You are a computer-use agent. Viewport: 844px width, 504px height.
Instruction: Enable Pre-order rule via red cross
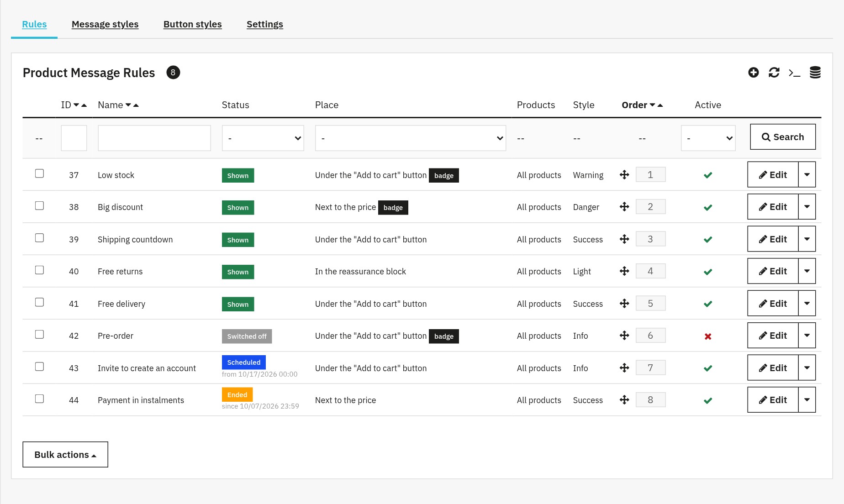point(708,336)
